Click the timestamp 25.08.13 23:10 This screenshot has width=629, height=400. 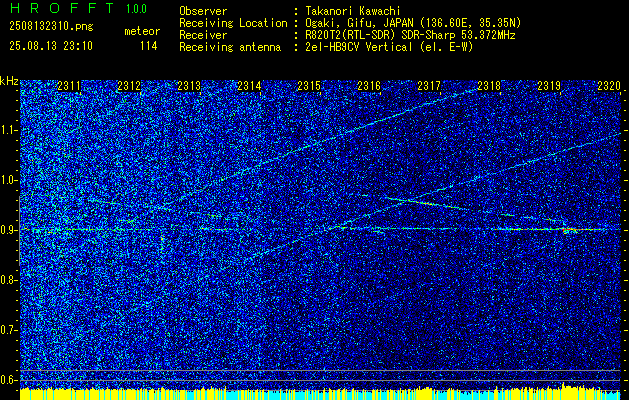tap(51, 46)
